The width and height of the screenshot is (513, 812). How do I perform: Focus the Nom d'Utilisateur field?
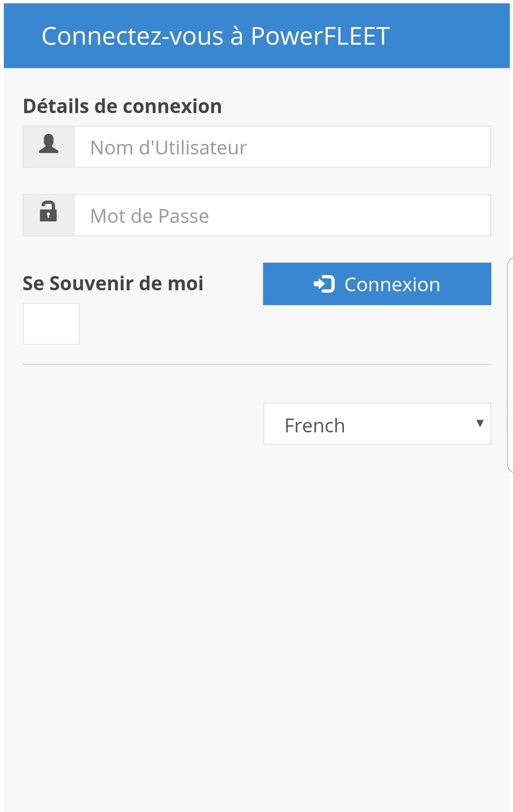[x=282, y=147]
